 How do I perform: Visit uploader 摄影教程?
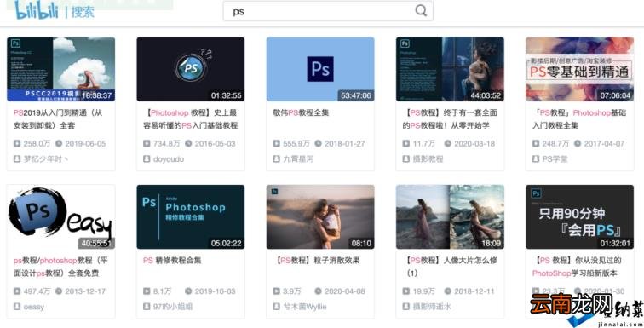point(428,158)
